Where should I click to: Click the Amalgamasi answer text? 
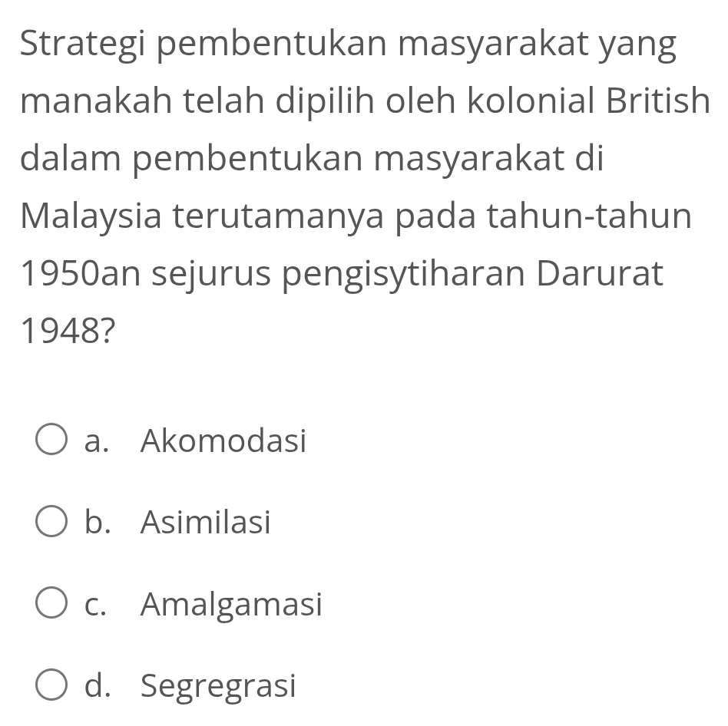[x=231, y=605]
